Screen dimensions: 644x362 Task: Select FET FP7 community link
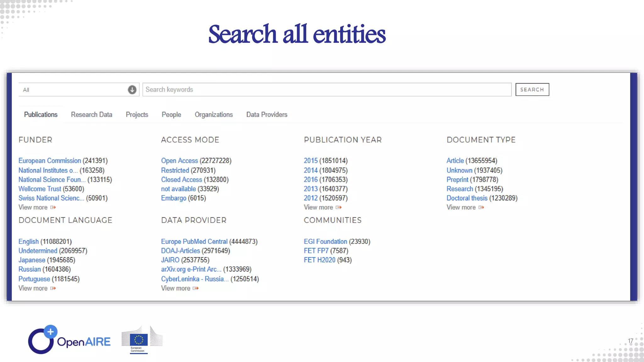point(316,251)
